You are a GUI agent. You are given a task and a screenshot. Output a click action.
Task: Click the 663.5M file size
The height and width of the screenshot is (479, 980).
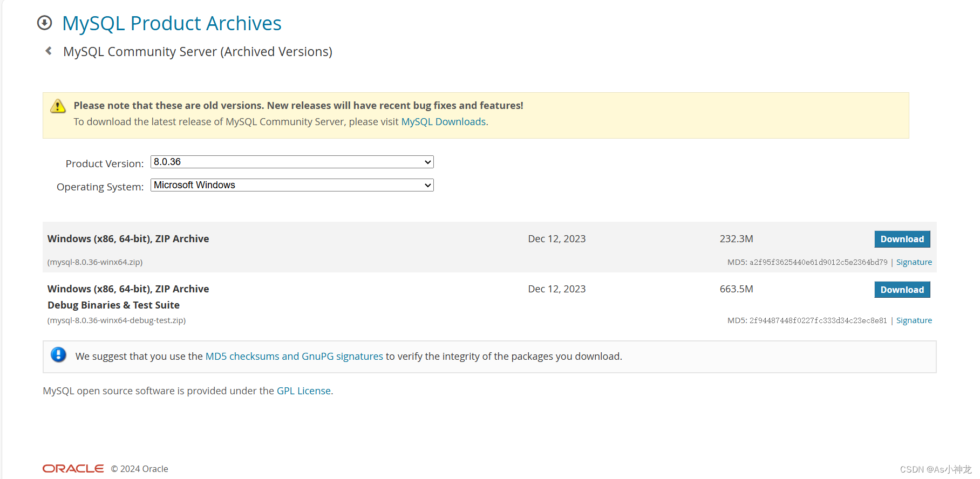click(x=736, y=289)
